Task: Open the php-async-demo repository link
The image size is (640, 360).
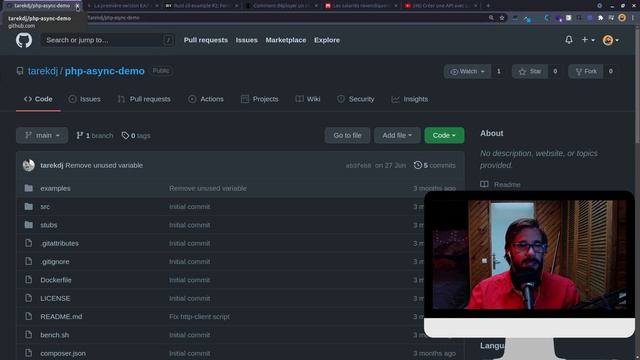Action: (104, 71)
